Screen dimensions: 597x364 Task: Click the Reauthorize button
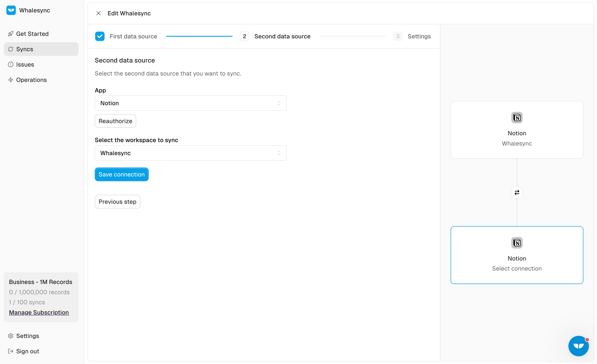click(x=115, y=121)
